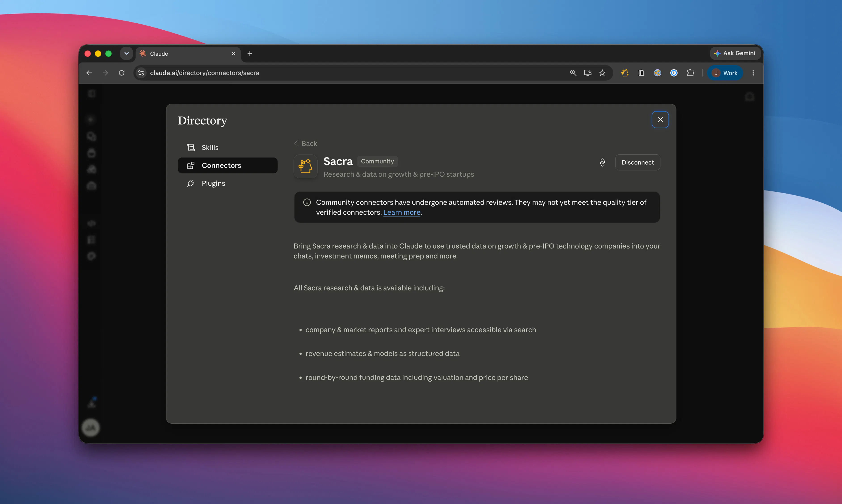Disconnect the Sacra connector
Image resolution: width=842 pixels, height=504 pixels.
pos(637,162)
